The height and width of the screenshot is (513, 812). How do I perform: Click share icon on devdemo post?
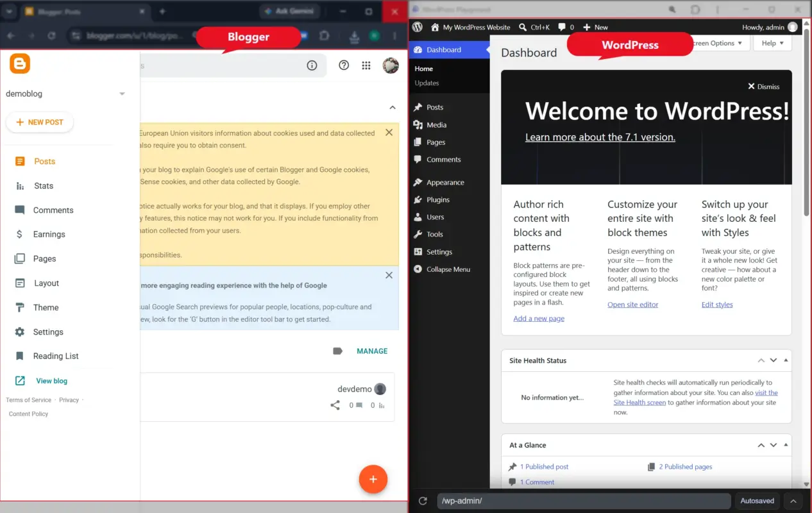pyautogui.click(x=335, y=405)
